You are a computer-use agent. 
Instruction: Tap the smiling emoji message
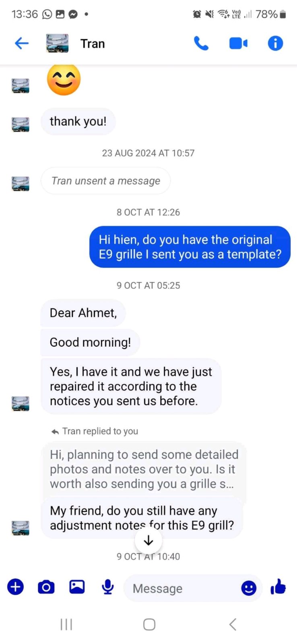64,80
